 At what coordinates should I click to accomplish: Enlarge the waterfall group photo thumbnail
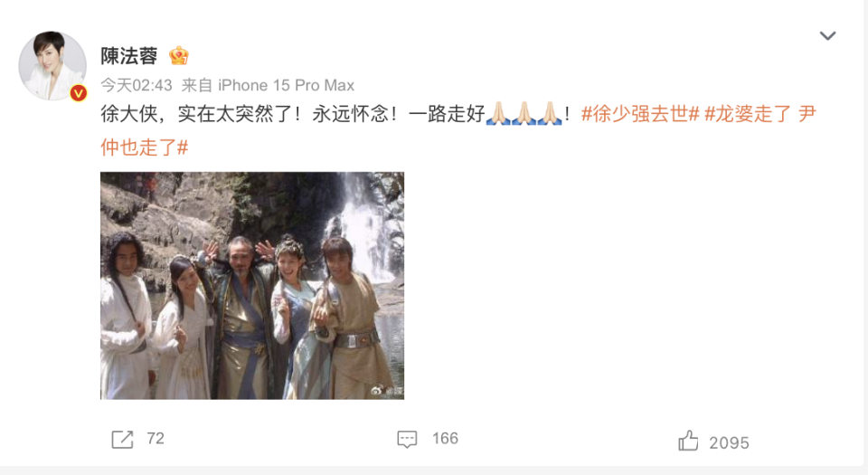tap(252, 286)
